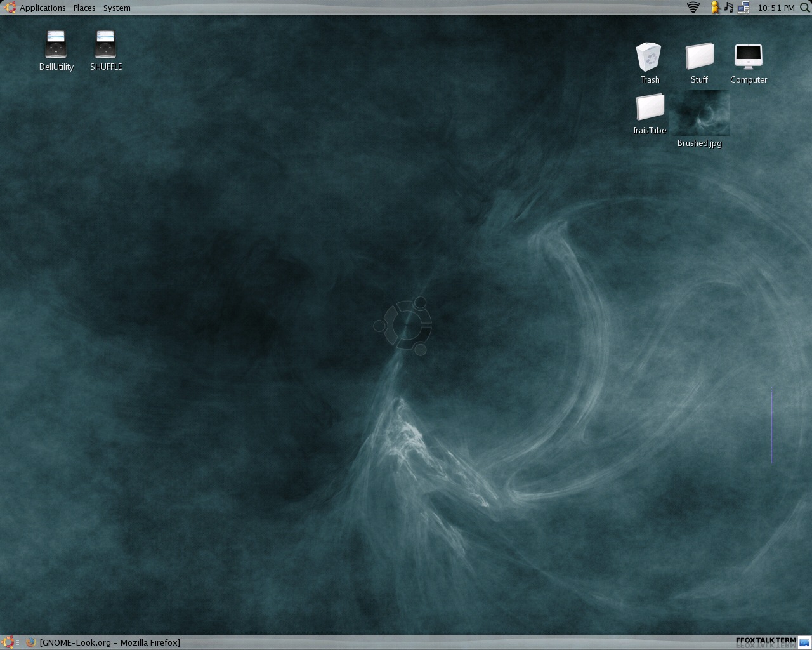Click the Ubuntu logo in top panel
This screenshot has width=812, height=650.
(x=10, y=8)
